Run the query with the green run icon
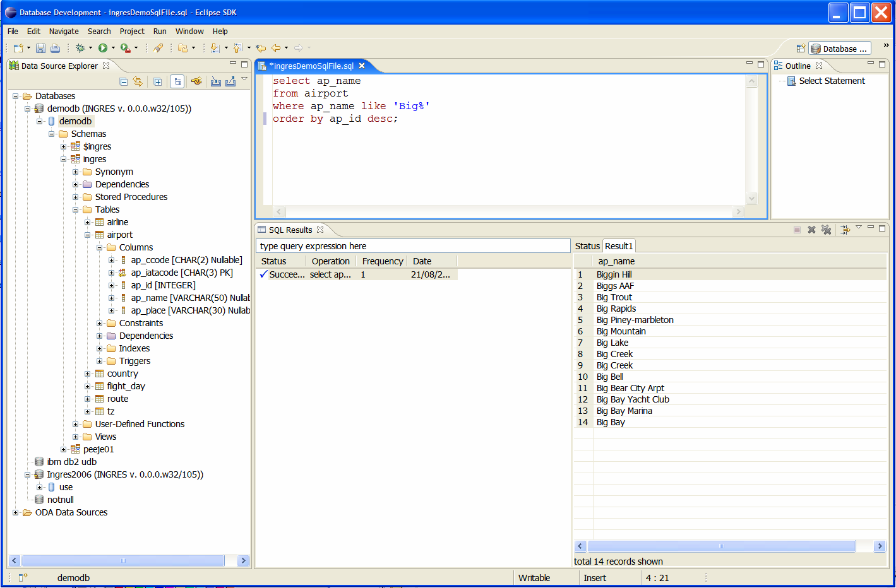 (x=102, y=48)
